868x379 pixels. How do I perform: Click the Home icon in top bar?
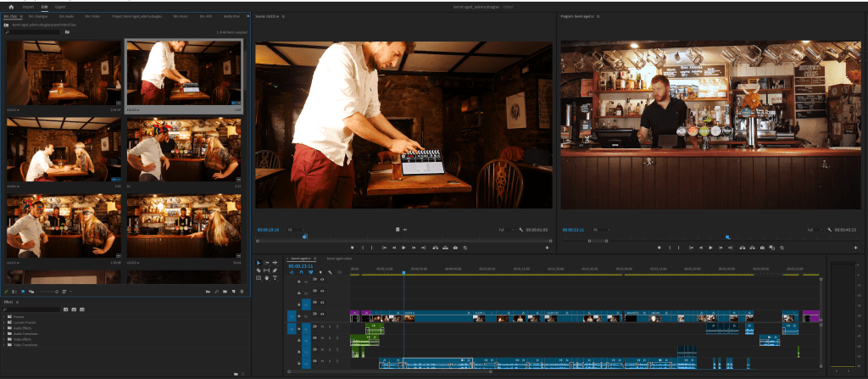point(10,7)
